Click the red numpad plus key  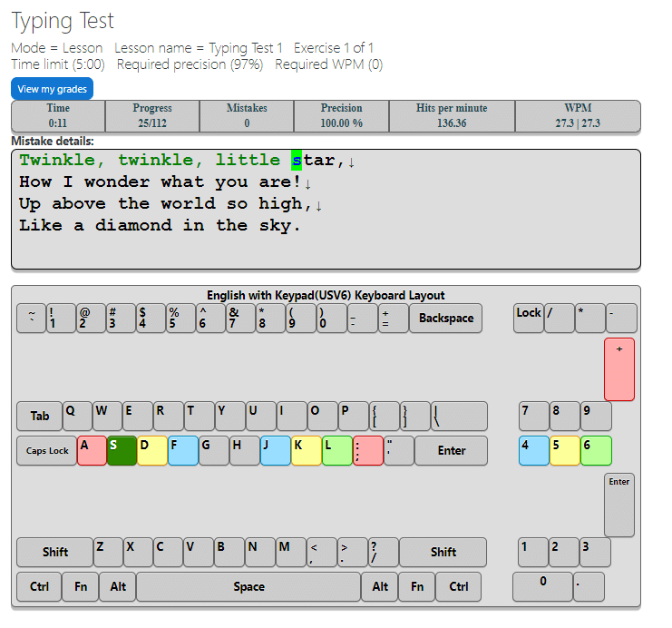[x=619, y=369]
